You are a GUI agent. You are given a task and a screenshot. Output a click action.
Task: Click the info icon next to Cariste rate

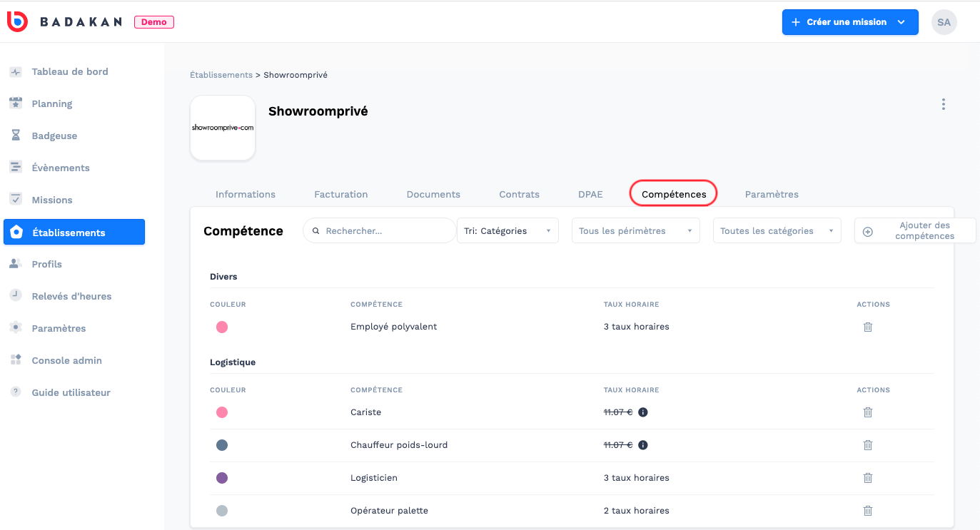[x=642, y=412]
